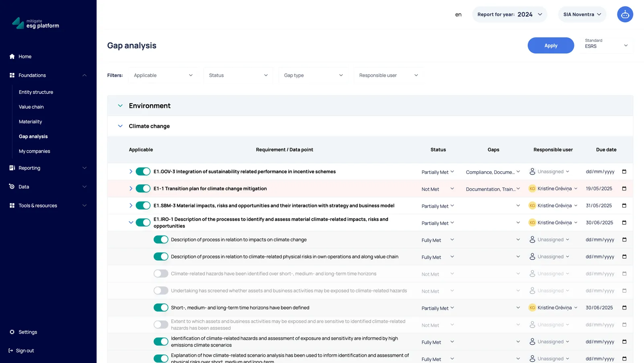Open calendar icon beside 31/05/2025
This screenshot has width=644, height=363.
pyautogui.click(x=624, y=205)
